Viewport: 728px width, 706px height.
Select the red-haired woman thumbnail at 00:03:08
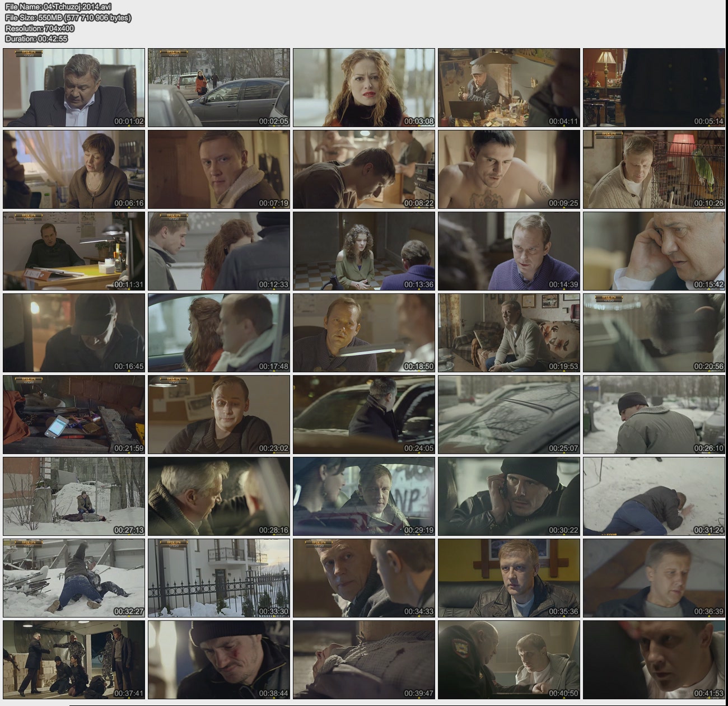coord(363,87)
